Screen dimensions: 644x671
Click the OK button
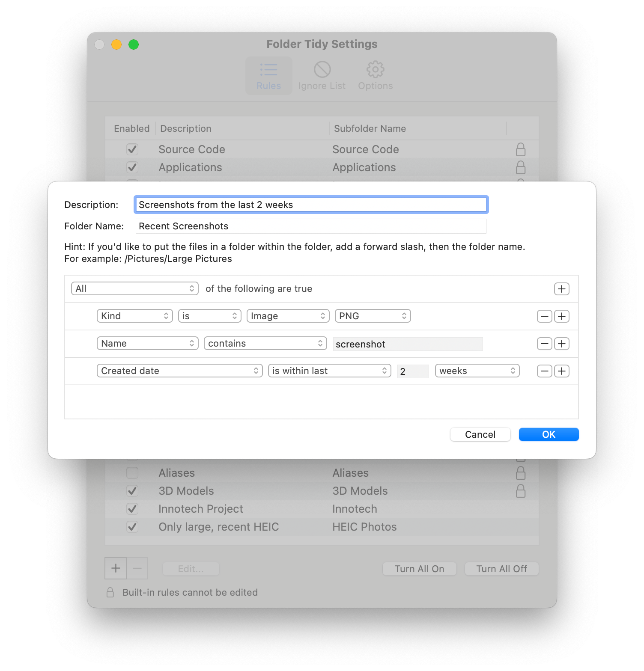pos(549,434)
